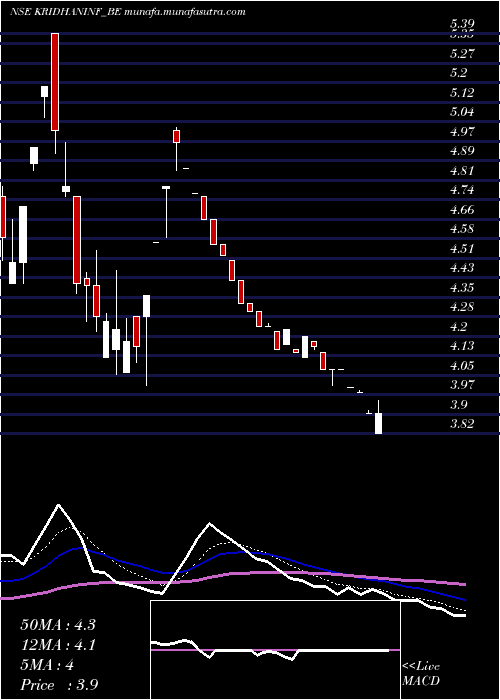
Task: Click the 4.43 price axis label
Action: (x=462, y=268)
